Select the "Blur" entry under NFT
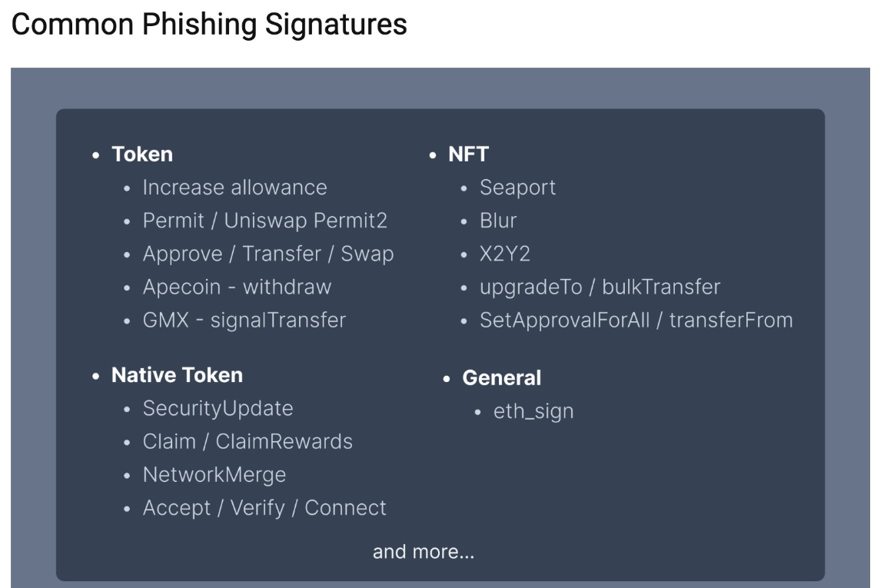This screenshot has width=884, height=588. (x=498, y=221)
